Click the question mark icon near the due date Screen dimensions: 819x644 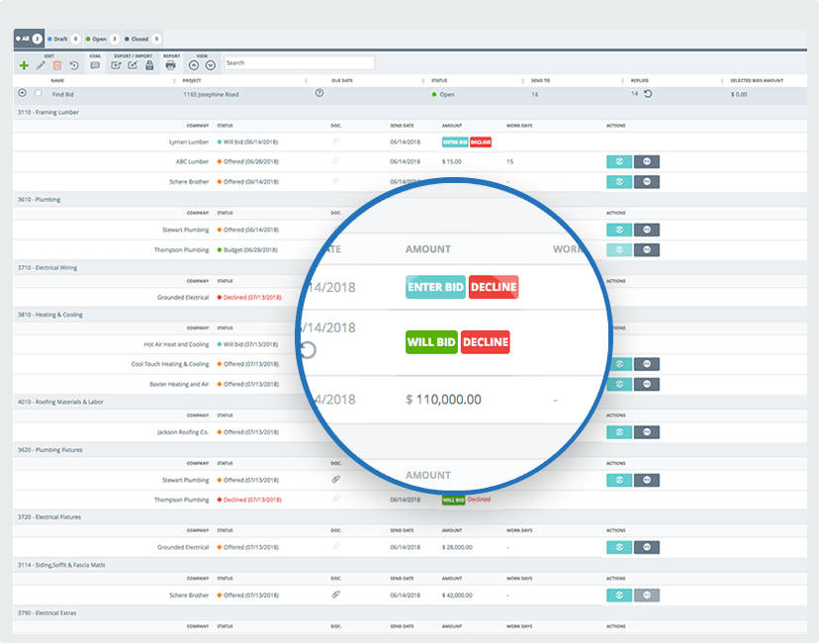tap(318, 94)
